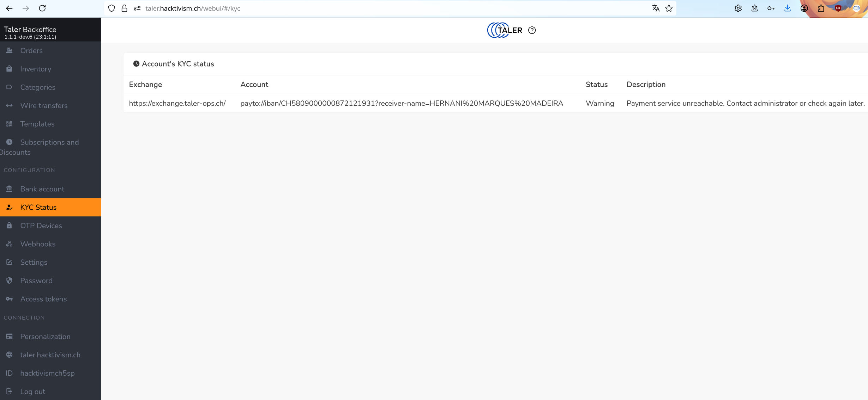Click the Warning status cell
Viewport: 868px width, 400px height.
point(600,103)
